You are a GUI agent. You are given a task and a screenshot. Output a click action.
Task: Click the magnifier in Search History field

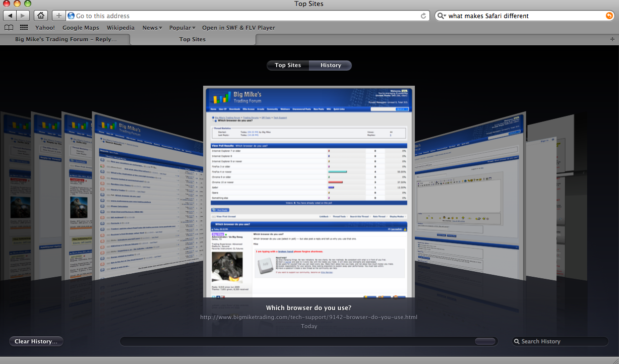tap(517, 341)
